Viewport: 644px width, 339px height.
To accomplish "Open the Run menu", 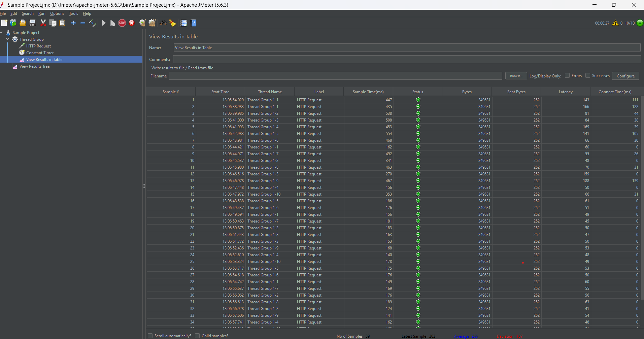I will [42, 13].
